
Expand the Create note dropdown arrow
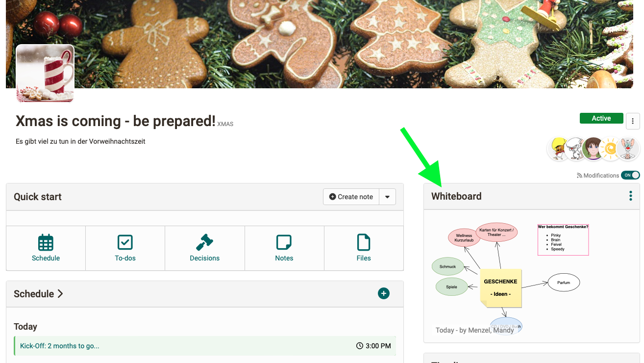coord(387,197)
